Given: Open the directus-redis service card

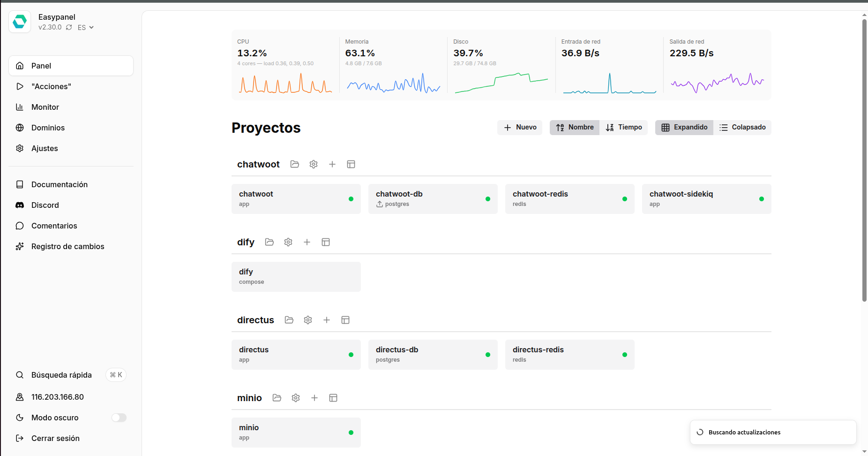Looking at the screenshot, I should [570, 355].
